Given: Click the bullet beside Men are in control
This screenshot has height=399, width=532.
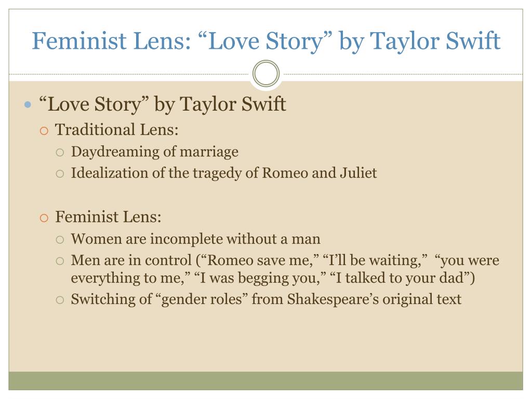Looking at the screenshot, I should [60, 261].
